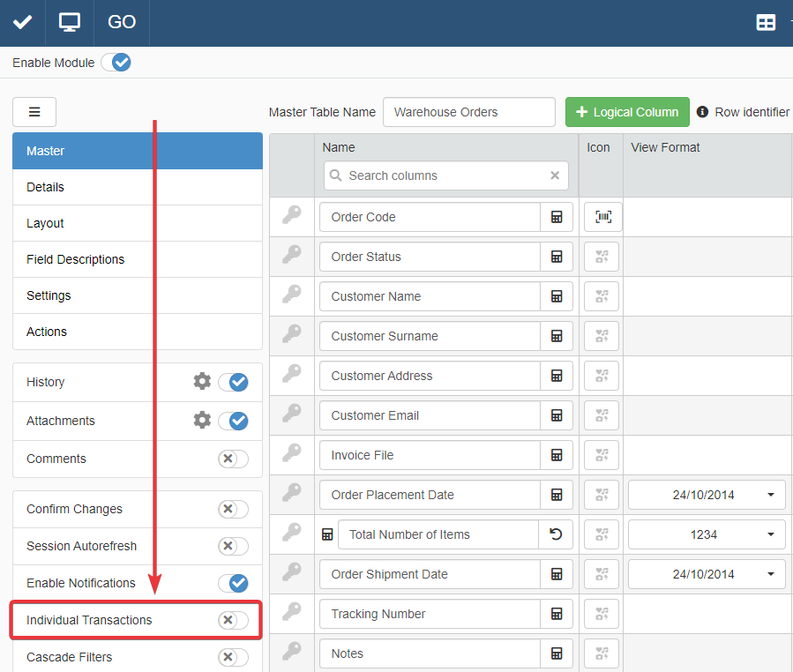The height and width of the screenshot is (672, 793).
Task: Disable the Enable Notifications toggle
Action: (x=233, y=583)
